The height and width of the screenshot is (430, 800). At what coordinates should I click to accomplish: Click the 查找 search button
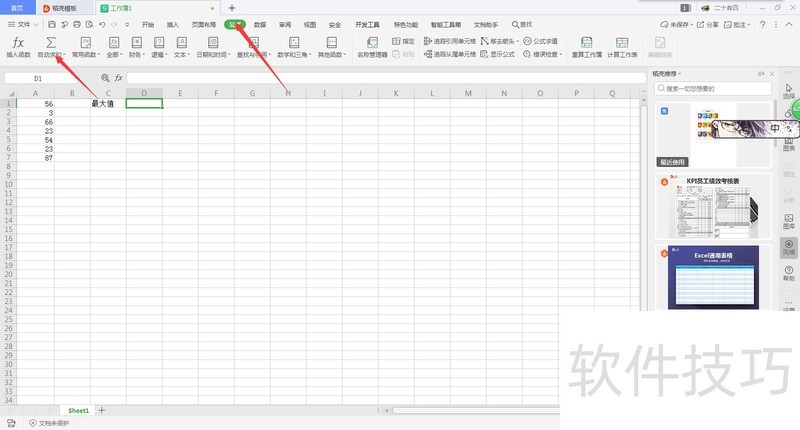(521, 24)
